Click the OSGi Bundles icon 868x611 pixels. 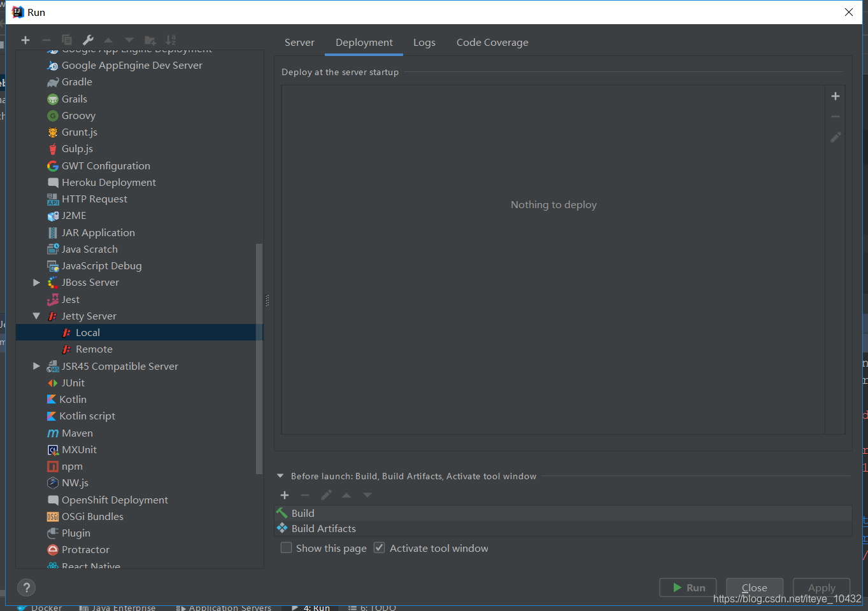(x=53, y=517)
